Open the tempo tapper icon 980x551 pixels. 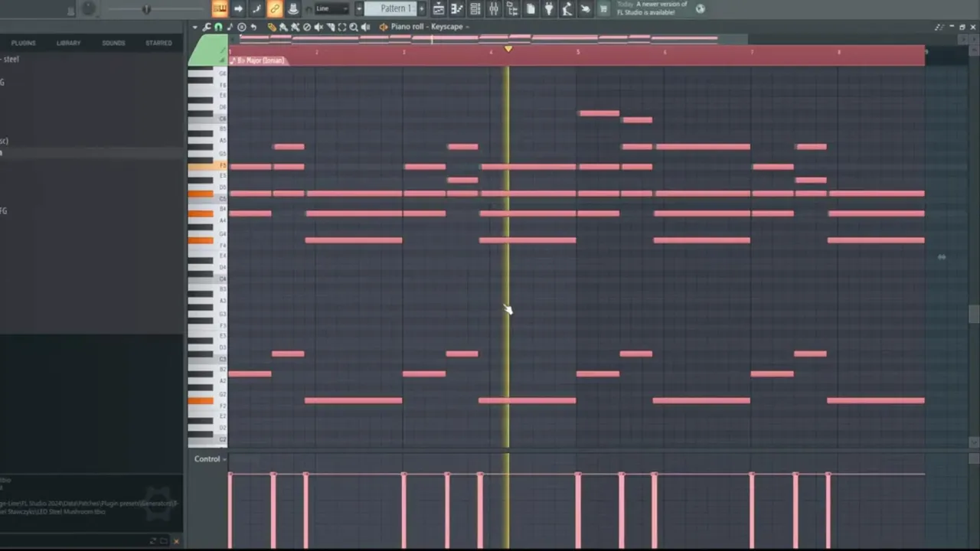tap(567, 8)
